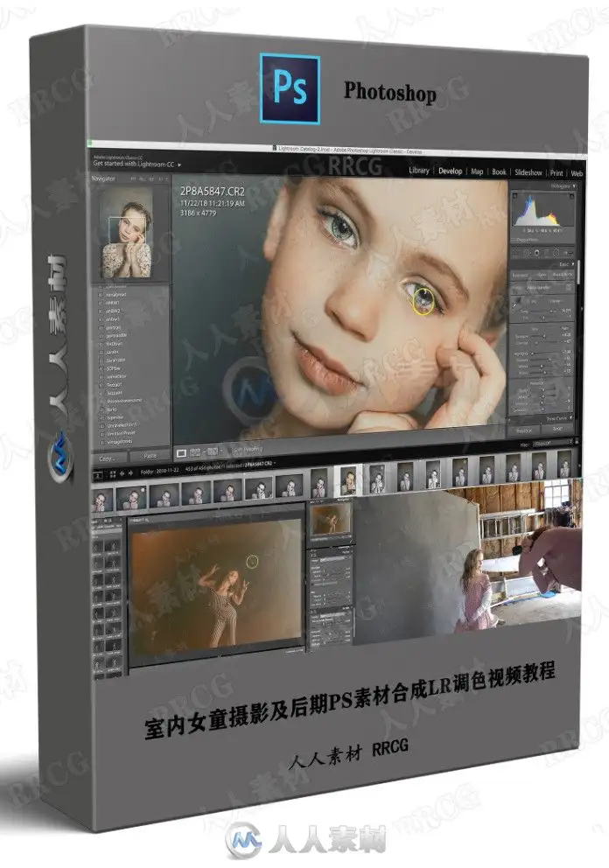Open the Book module

click(499, 172)
